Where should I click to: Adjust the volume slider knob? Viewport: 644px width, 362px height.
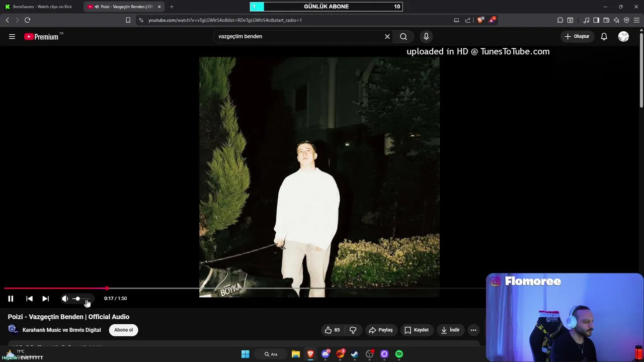77,299
